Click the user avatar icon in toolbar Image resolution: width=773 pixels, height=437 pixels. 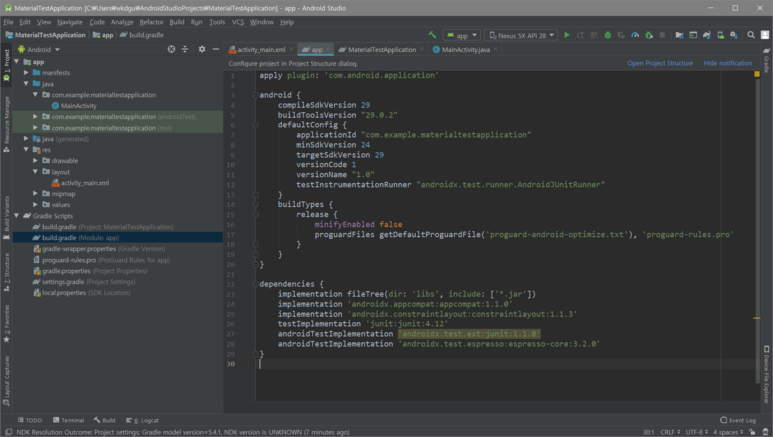click(x=765, y=35)
